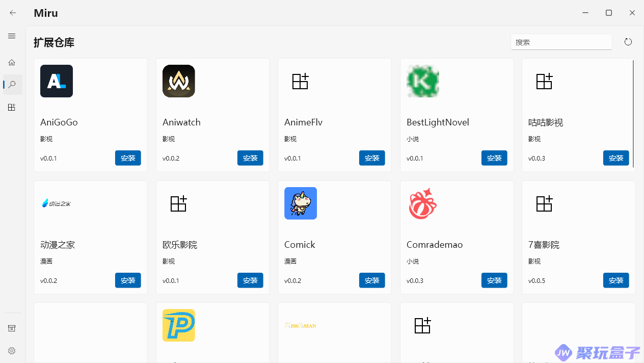Go to the Home page icon
Screen dimensions: 644x363
[x=12, y=62]
